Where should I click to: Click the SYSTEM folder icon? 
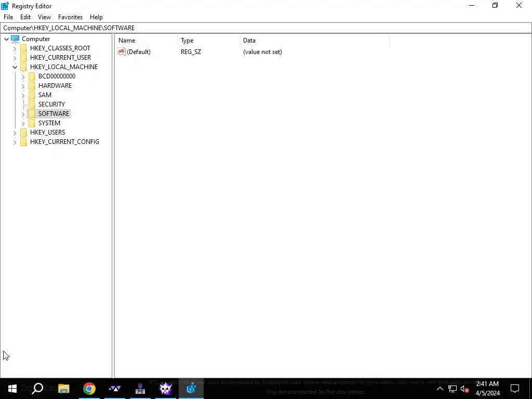tap(32, 123)
